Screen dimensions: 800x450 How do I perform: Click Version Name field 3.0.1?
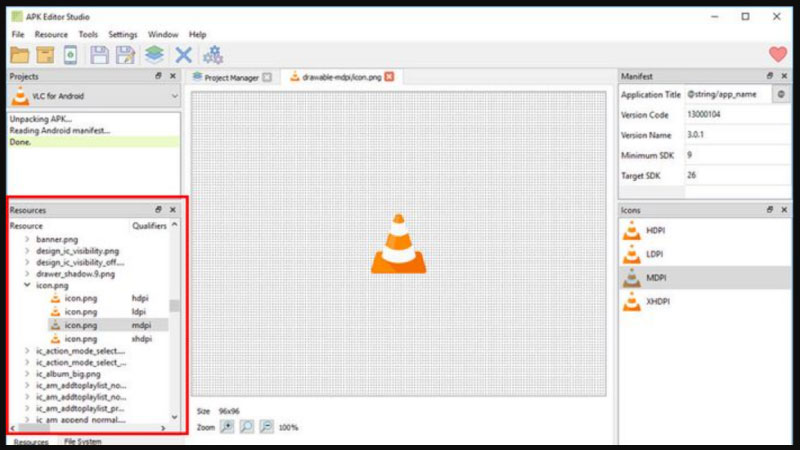737,135
